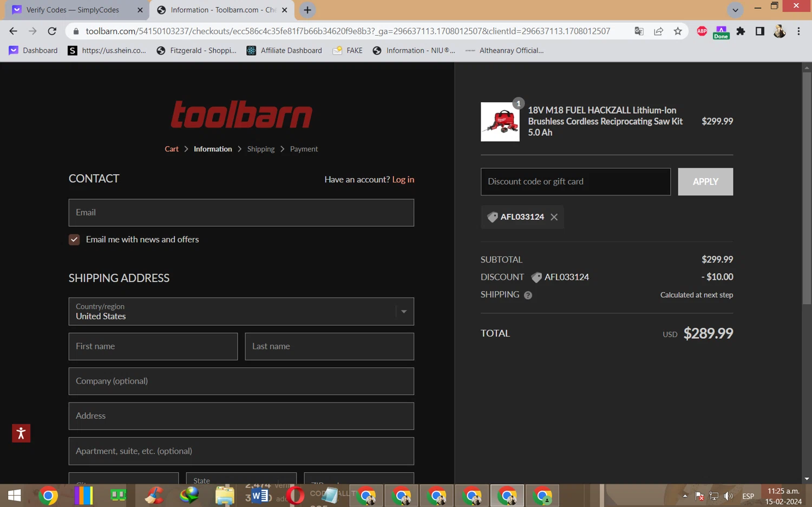Image resolution: width=812 pixels, height=507 pixels.
Task: Click the browser forward arrow
Action: click(x=32, y=31)
